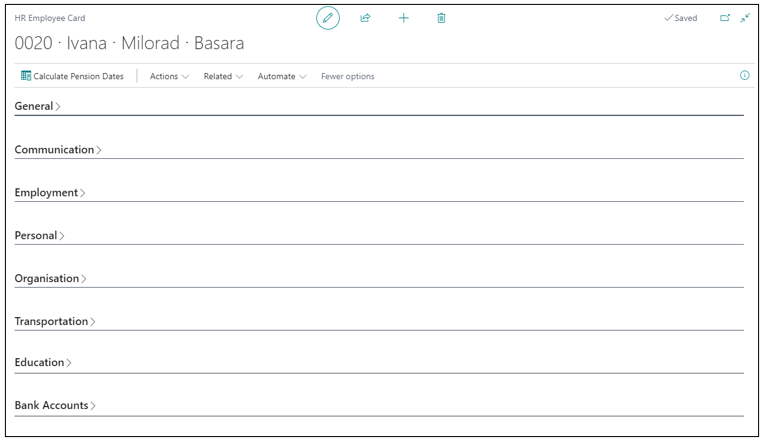
Task: Expand the Bank Accounts section
Action: [x=55, y=406]
